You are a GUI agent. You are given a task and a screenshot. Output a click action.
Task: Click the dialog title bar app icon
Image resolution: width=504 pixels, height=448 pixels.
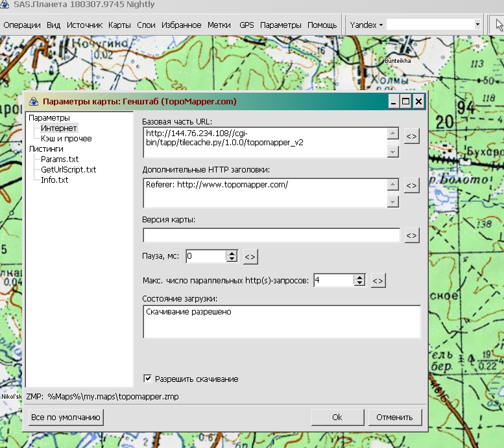(34, 102)
